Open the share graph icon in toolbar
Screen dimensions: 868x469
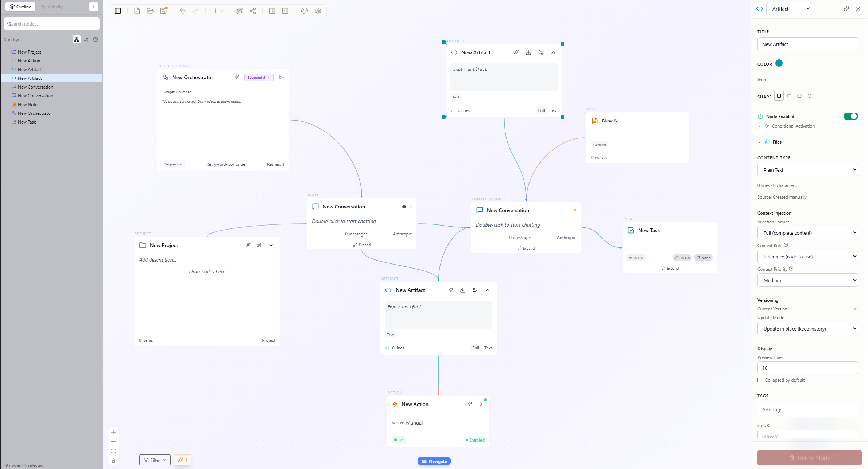coord(253,11)
